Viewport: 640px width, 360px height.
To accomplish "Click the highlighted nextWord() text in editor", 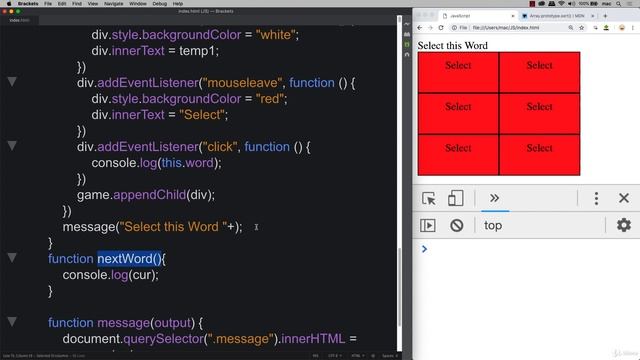I will pyautogui.click(x=129, y=259).
